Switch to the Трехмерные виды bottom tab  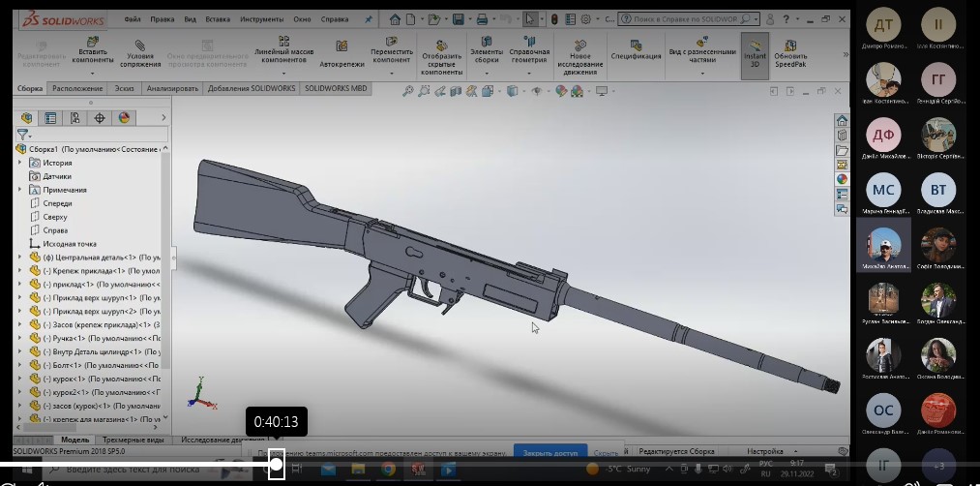point(134,440)
